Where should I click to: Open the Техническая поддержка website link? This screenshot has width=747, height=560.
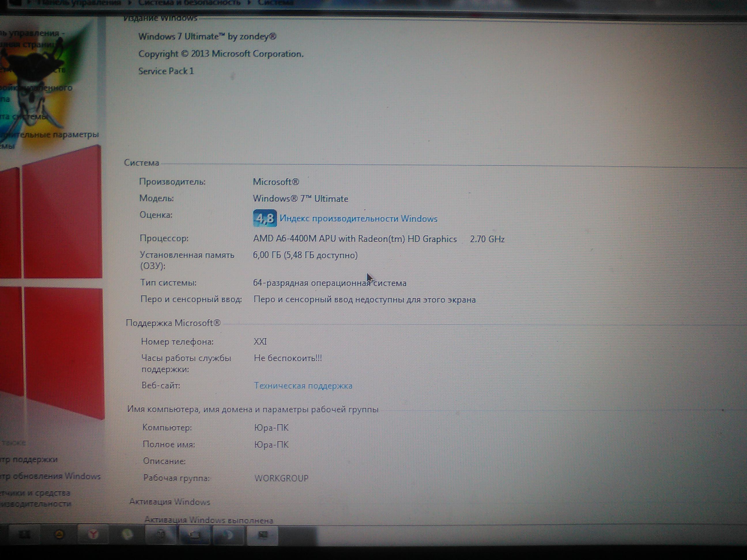[303, 385]
